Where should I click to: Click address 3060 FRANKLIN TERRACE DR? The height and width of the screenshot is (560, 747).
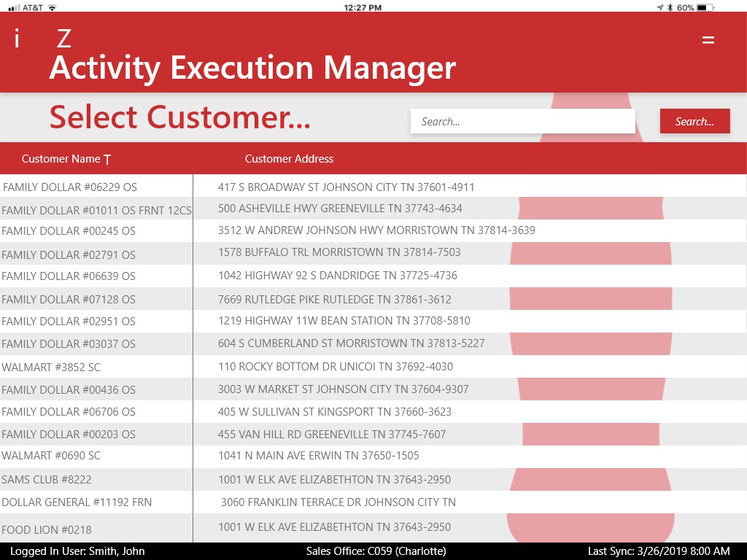click(x=338, y=502)
